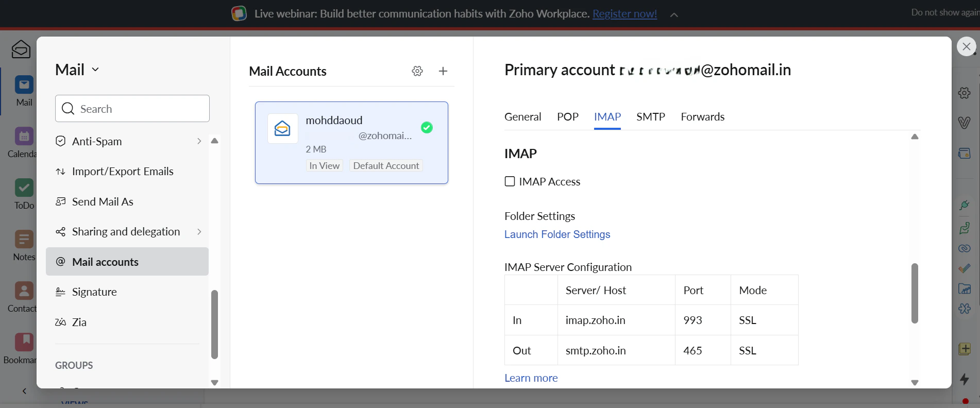
Task: Click the mohddaoud account envelope avatar
Action: click(282, 128)
